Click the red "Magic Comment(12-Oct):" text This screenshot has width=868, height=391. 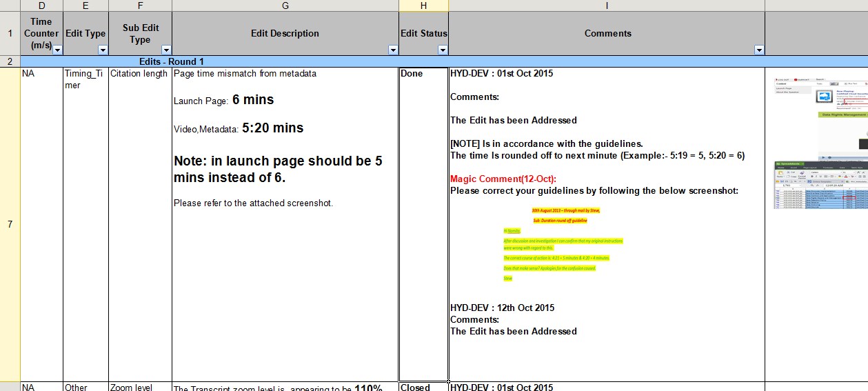[x=503, y=179]
